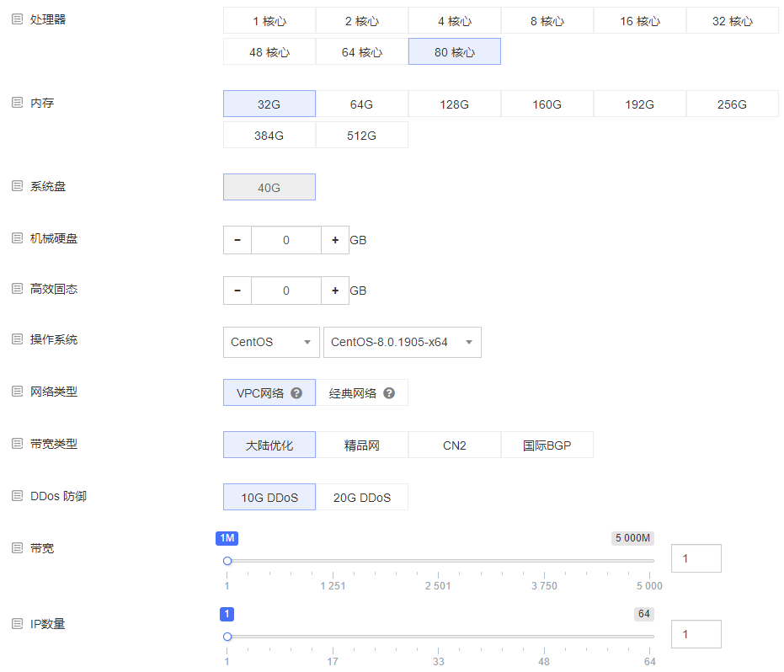Select the 20G DDoS protection option
The width and height of the screenshot is (784, 672).
[361, 497]
